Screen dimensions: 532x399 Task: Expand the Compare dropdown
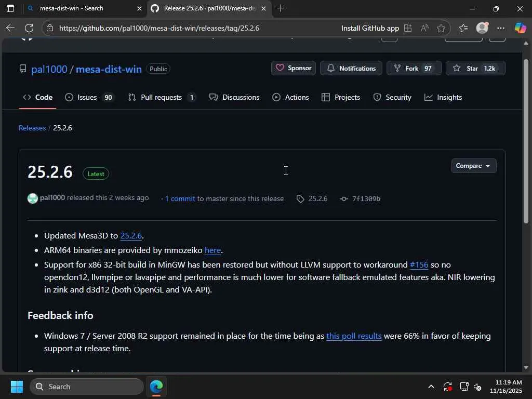coord(474,166)
